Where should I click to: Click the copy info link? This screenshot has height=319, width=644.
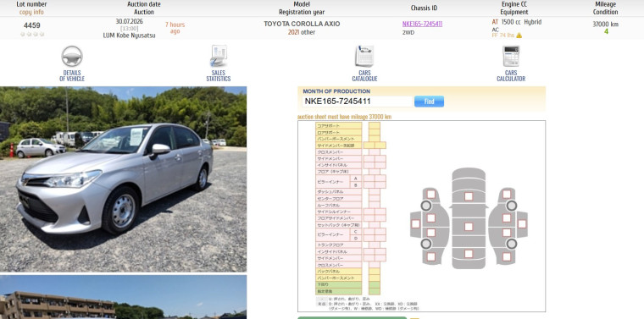31,12
